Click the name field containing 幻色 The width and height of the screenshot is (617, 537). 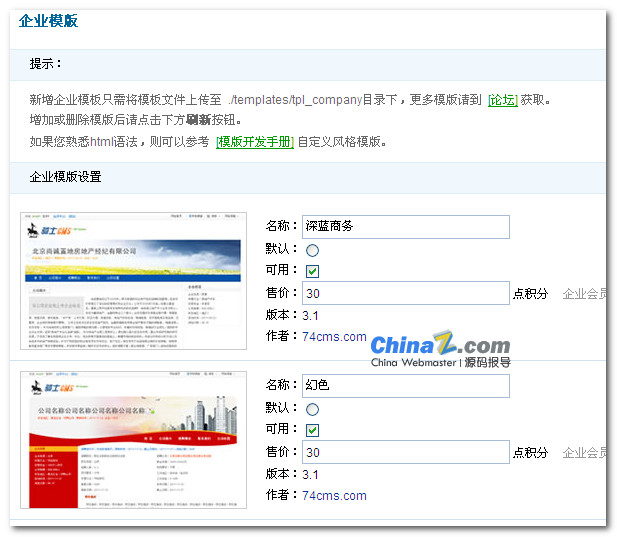point(406,386)
